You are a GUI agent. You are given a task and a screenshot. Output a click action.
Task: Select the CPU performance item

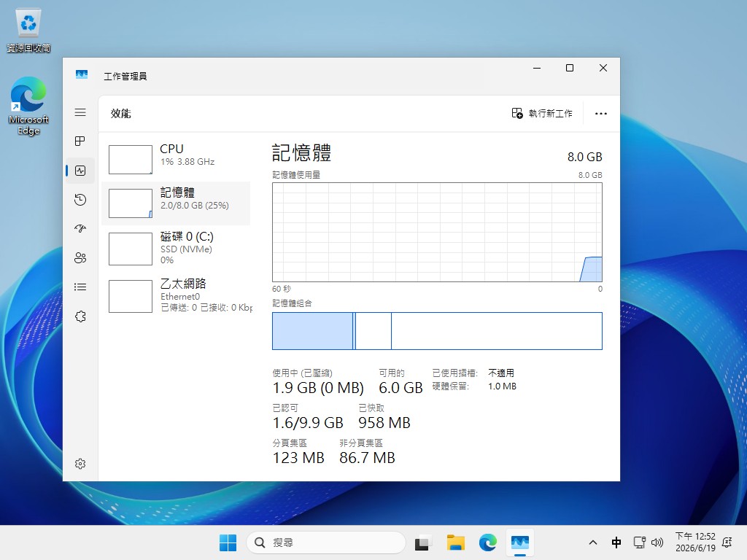pos(176,159)
